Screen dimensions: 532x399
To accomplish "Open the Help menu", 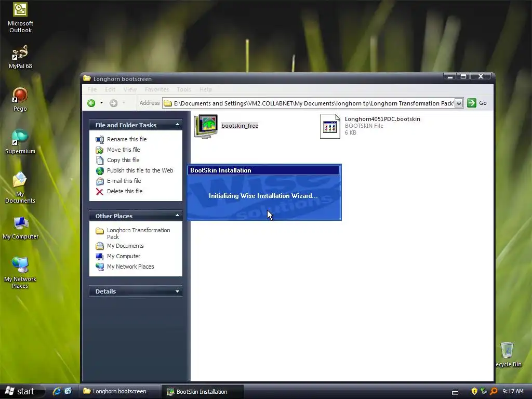I will 205,89.
